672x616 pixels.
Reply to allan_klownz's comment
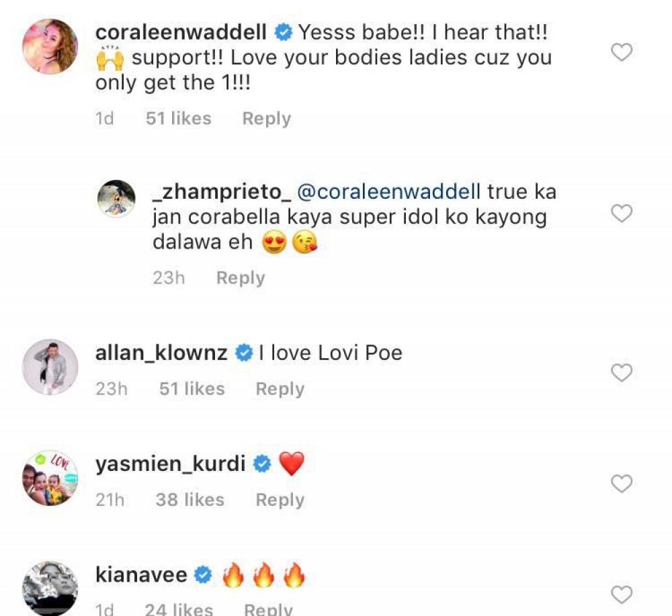click(280, 389)
